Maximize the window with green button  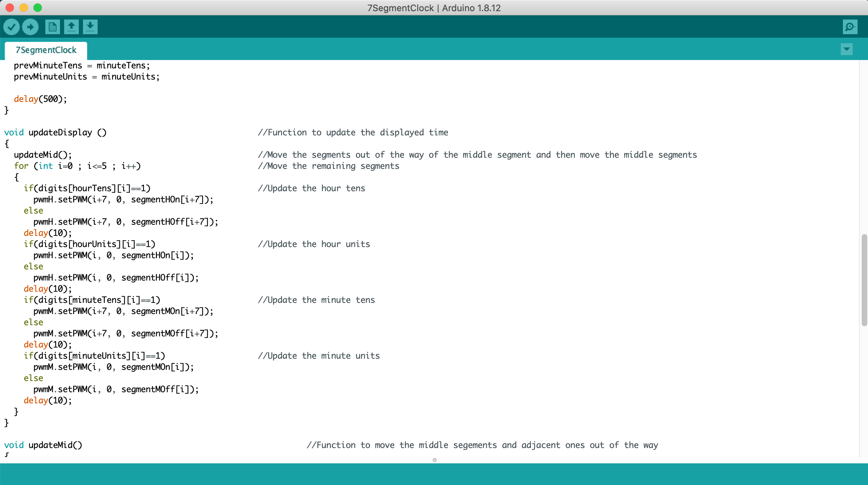[38, 8]
